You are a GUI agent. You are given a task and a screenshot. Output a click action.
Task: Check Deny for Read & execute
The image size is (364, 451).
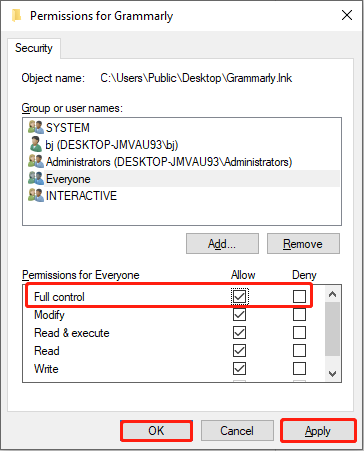(299, 332)
